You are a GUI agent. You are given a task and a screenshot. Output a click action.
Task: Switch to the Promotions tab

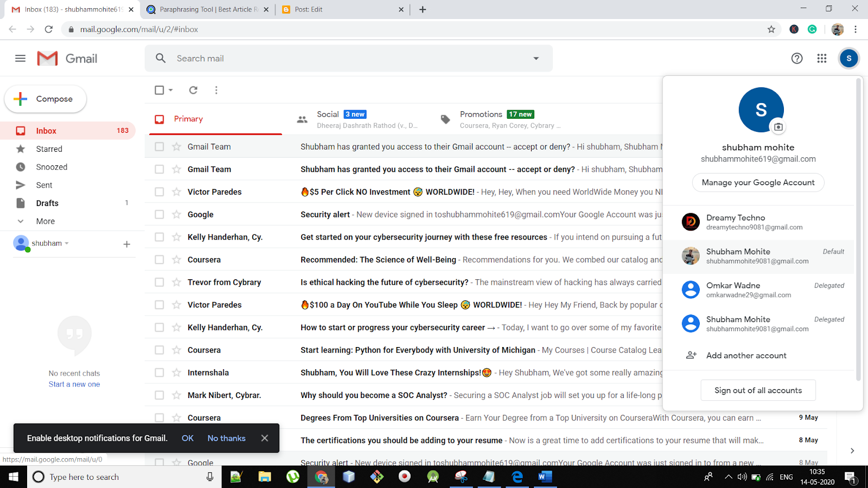pos(502,119)
